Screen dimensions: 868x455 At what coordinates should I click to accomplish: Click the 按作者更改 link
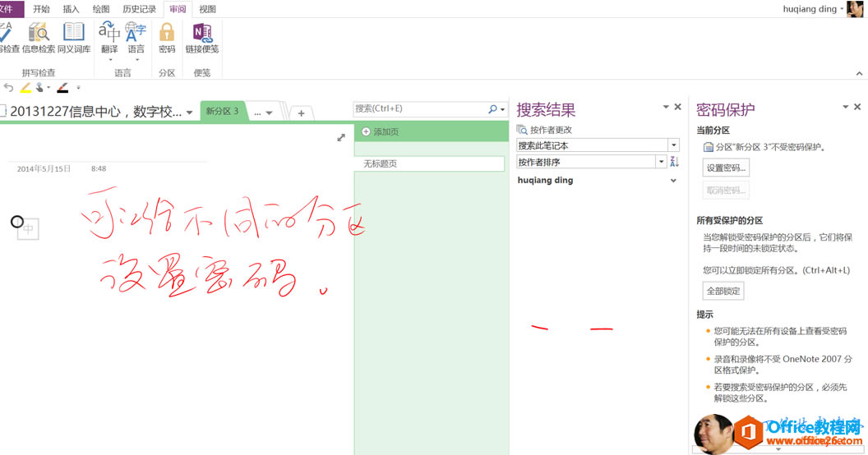(551, 130)
